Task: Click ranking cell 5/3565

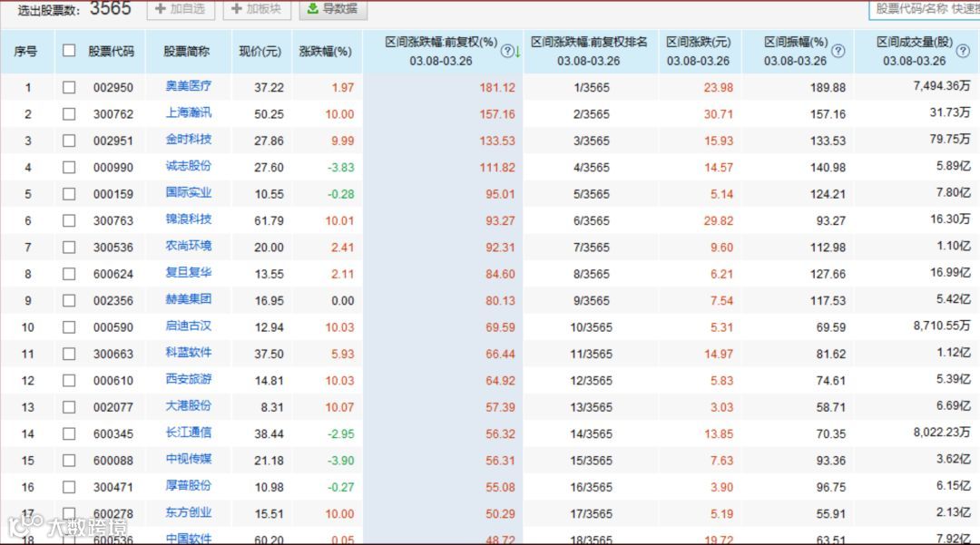Action: pyautogui.click(x=592, y=195)
